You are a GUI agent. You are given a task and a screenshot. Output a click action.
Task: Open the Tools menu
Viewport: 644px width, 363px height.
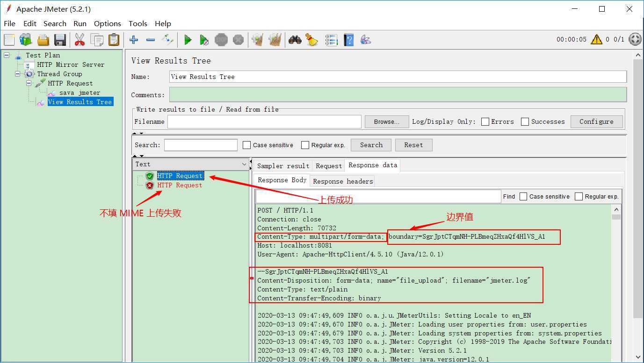[x=138, y=23]
